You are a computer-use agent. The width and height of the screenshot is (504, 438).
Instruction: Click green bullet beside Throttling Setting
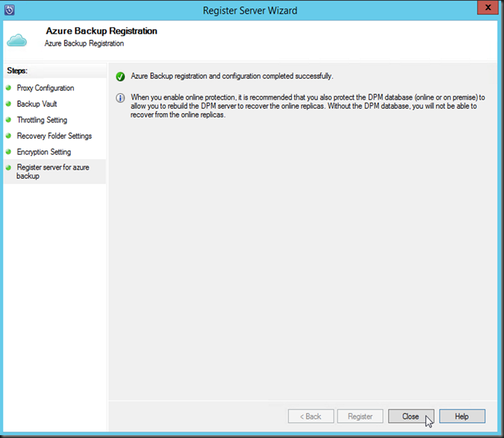click(9, 120)
